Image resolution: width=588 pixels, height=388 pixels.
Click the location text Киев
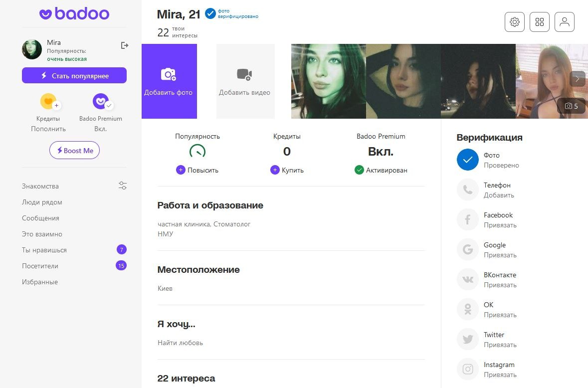coord(165,288)
